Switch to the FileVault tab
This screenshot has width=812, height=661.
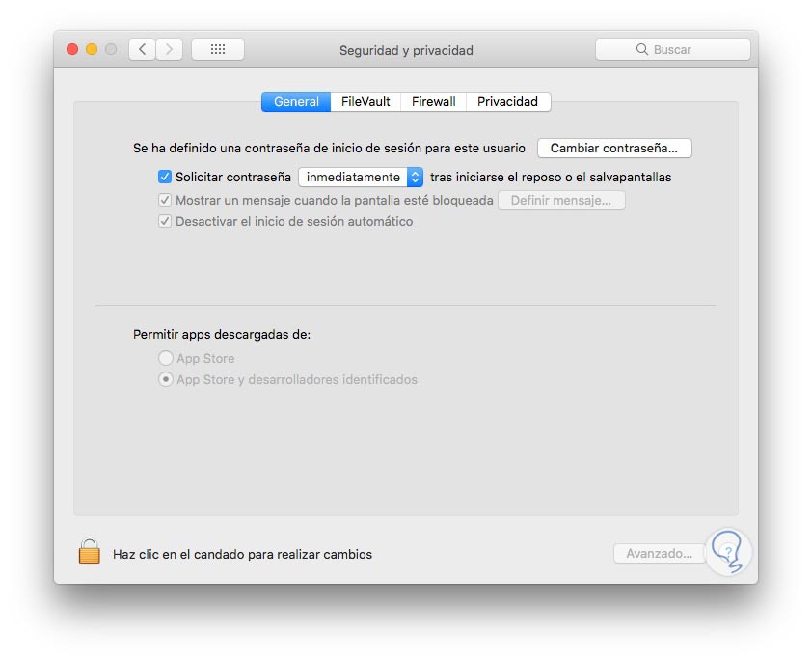[365, 101]
